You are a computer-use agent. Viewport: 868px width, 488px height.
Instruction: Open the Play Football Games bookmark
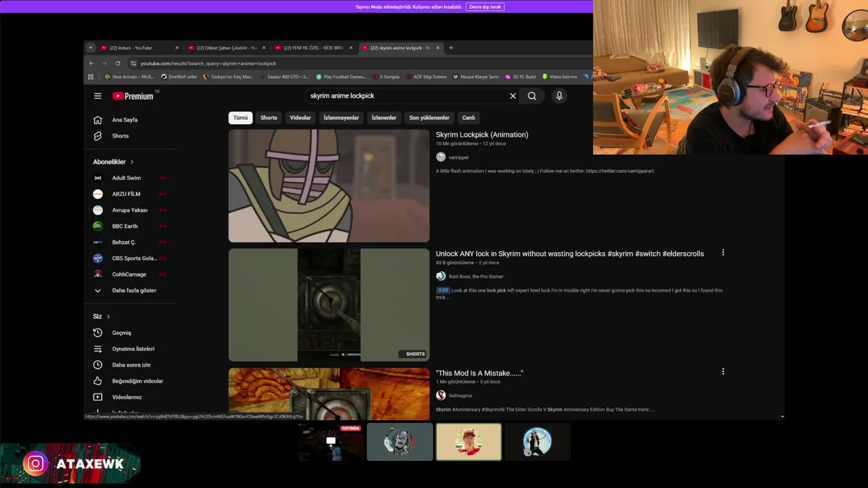pos(340,77)
